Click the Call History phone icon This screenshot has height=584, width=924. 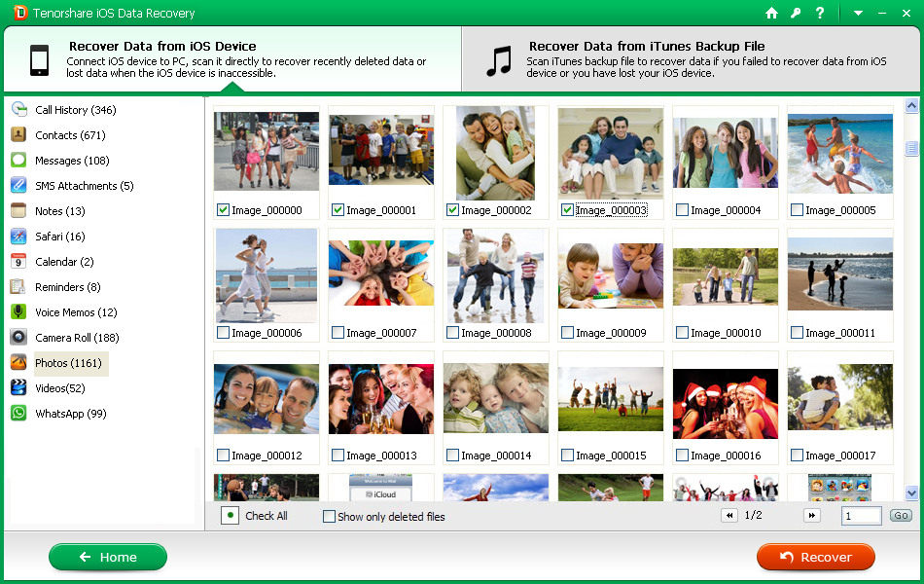(x=18, y=110)
